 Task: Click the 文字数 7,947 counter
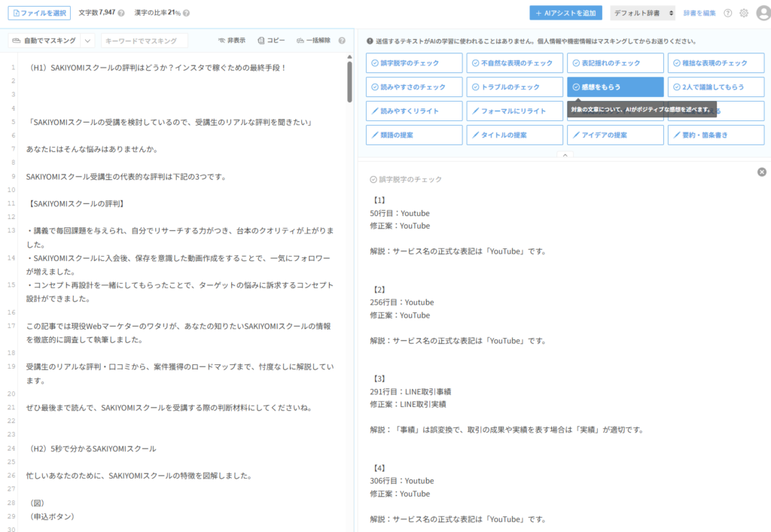click(x=97, y=13)
